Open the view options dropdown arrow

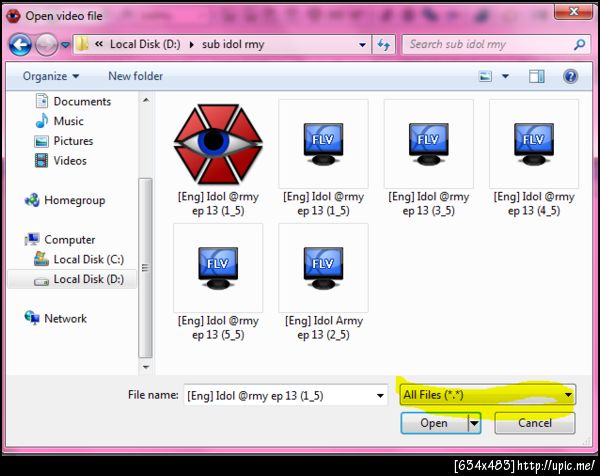pos(505,77)
